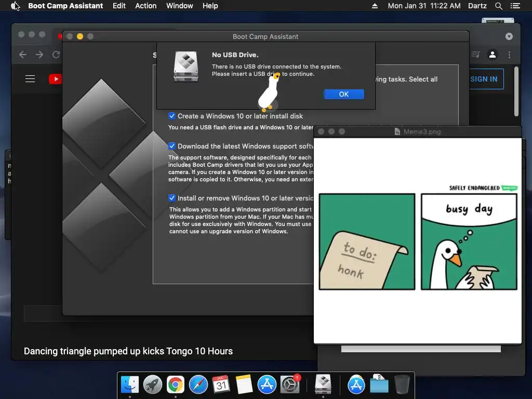
Task: Open Finder from the Dock
Action: coord(130,385)
